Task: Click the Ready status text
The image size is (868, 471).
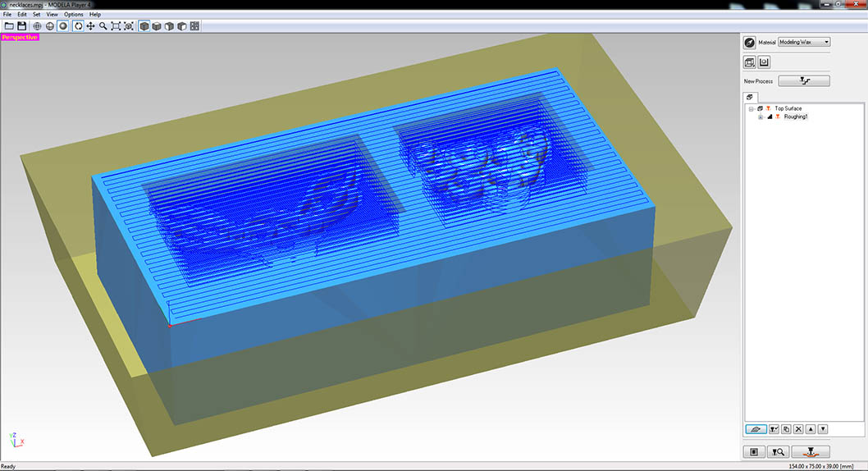Action: coord(8,467)
